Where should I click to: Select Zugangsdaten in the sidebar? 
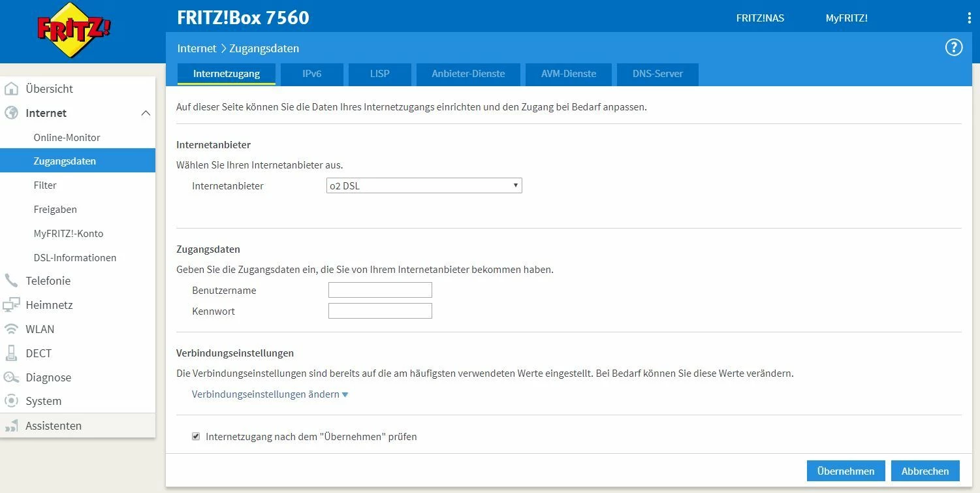click(78, 161)
